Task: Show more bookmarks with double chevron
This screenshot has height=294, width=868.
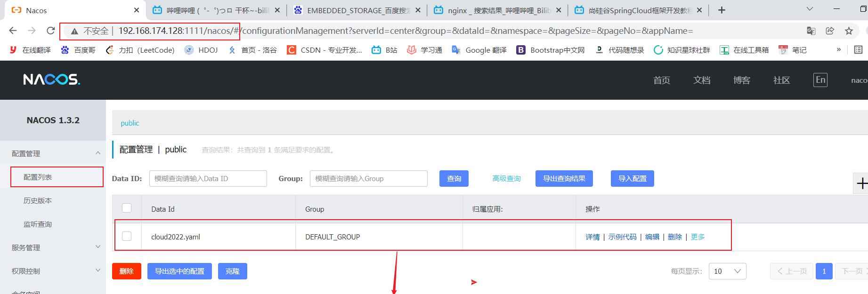Action: pos(839,49)
